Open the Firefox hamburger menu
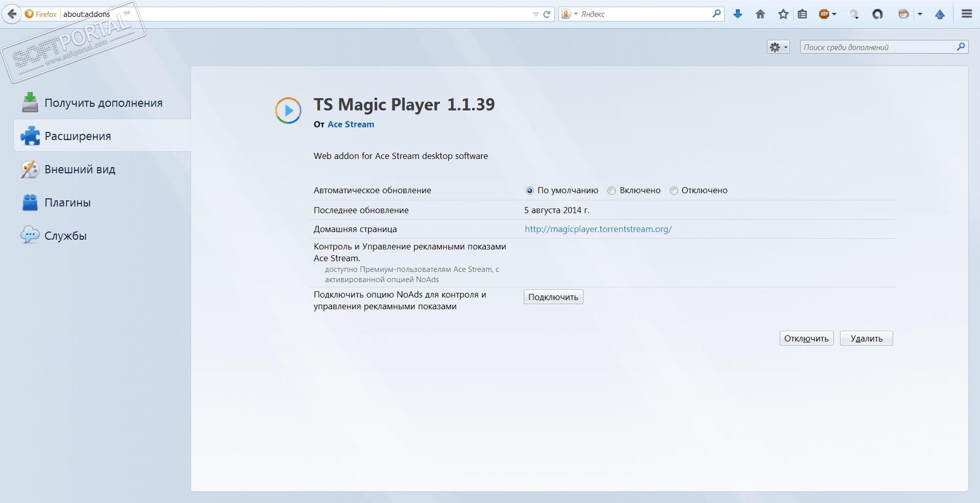Screen dimensions: 980x503 point(967,14)
